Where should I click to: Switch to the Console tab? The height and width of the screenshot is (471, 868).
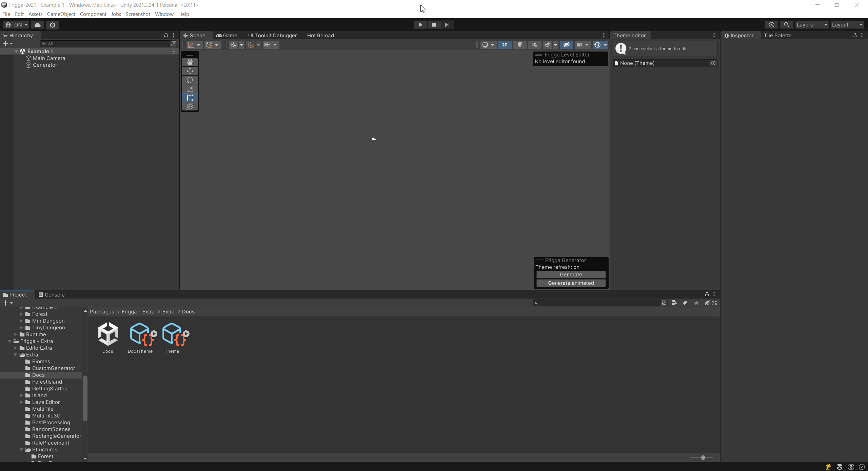pos(51,294)
